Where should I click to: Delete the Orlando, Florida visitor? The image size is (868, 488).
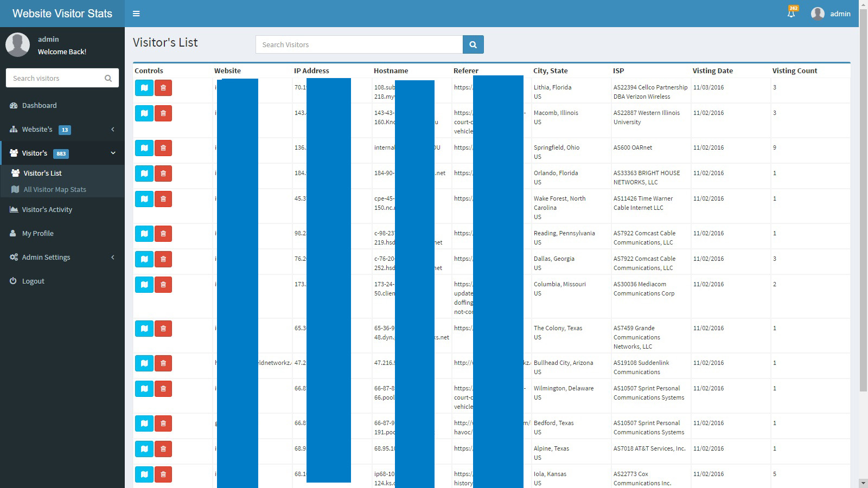pos(163,173)
